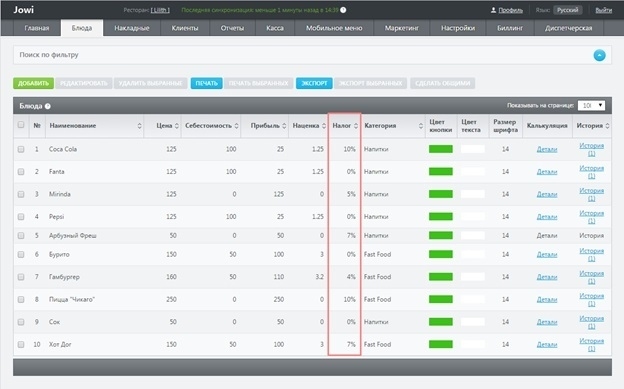This screenshot has height=389, width=624.
Task: Focus the Поиск по фильтру field
Action: pyautogui.click(x=302, y=55)
